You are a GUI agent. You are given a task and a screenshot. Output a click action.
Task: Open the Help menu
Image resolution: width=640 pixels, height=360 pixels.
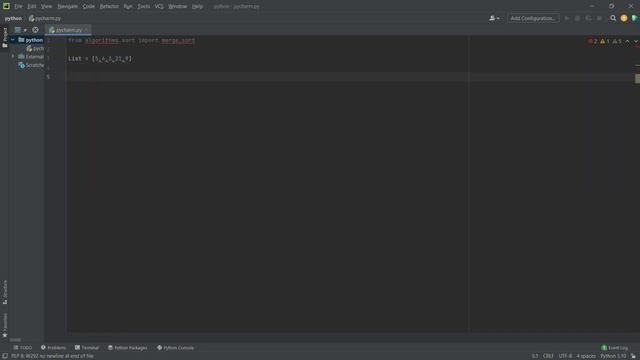(x=198, y=7)
